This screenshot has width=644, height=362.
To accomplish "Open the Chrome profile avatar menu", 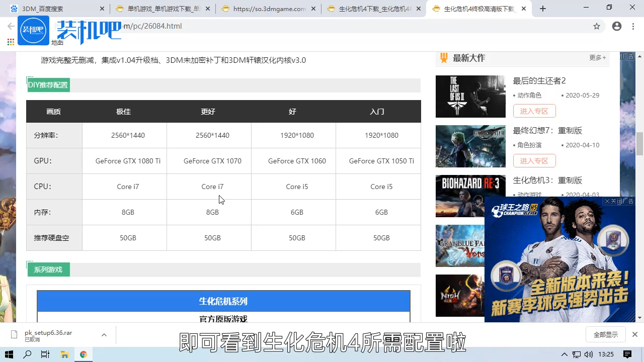I will (x=617, y=26).
